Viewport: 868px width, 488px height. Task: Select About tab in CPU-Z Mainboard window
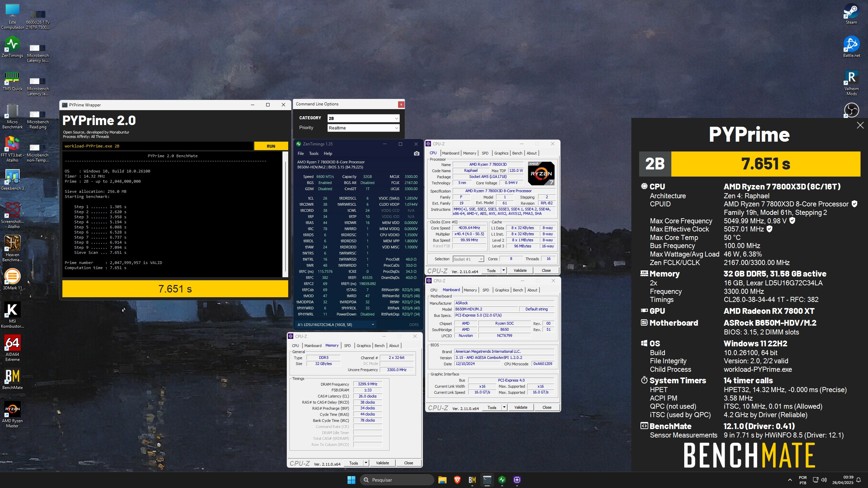[x=532, y=290]
